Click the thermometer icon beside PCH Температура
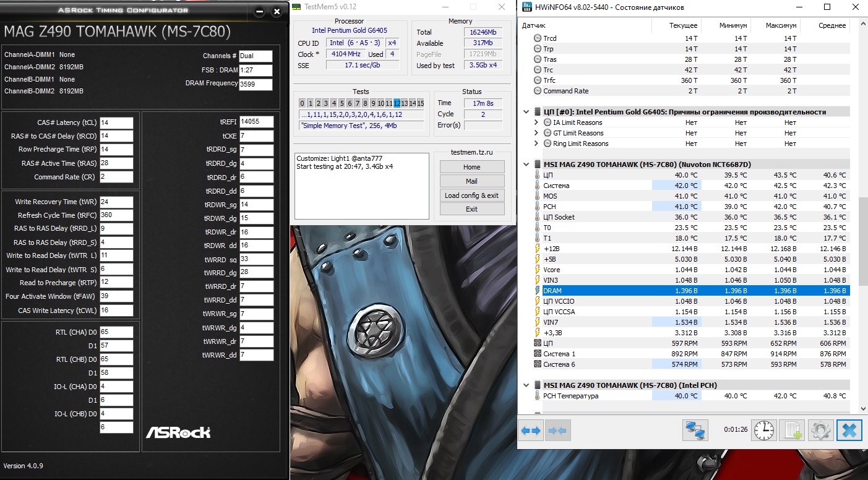The height and width of the screenshot is (480, 868). coord(537,396)
